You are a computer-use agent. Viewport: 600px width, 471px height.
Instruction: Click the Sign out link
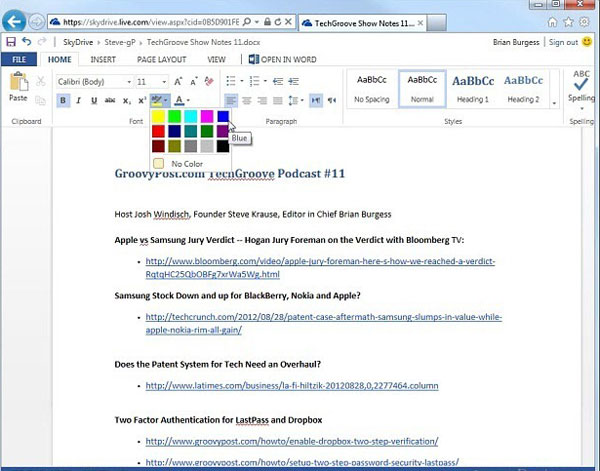tap(563, 42)
